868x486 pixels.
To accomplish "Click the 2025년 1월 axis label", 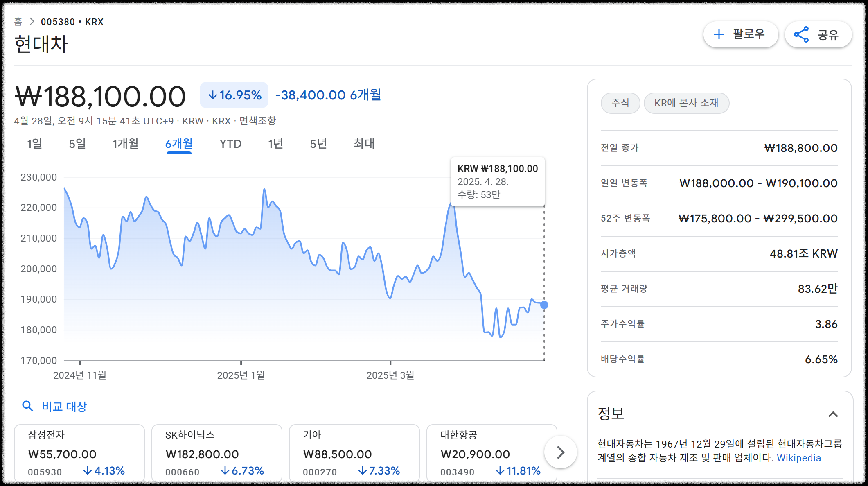I will 241,375.
